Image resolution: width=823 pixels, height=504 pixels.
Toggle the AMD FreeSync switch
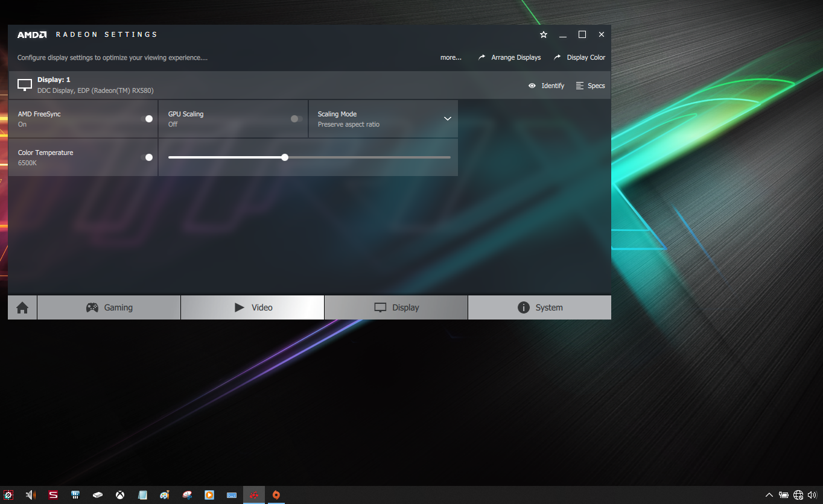147,119
